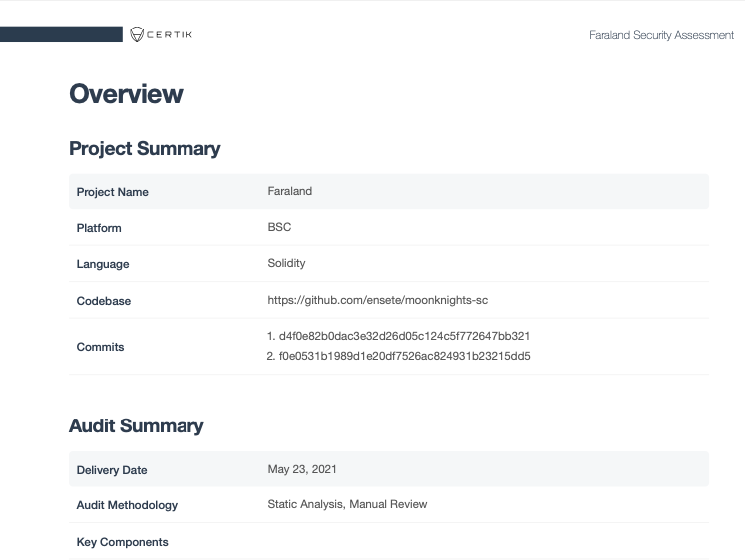Click the Overview page heading
The height and width of the screenshot is (560, 745).
pyautogui.click(x=126, y=94)
